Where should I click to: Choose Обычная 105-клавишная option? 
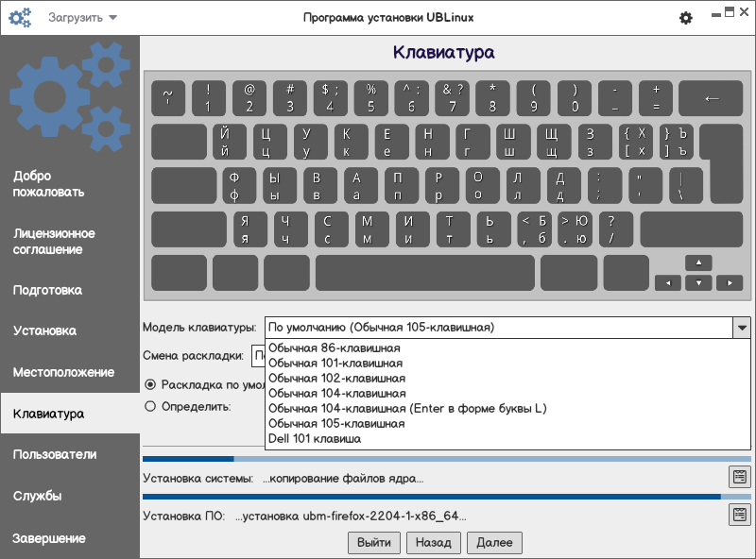(x=507, y=424)
